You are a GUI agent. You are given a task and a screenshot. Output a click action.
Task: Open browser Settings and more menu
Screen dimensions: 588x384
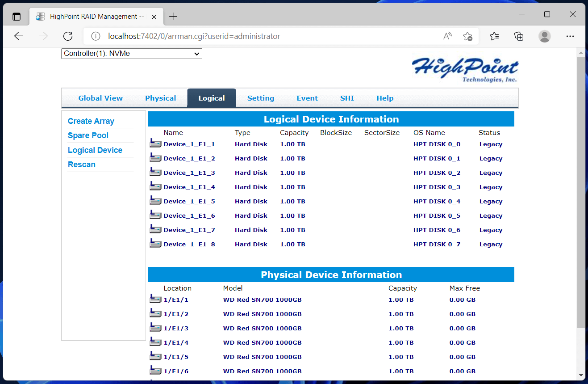tap(570, 36)
